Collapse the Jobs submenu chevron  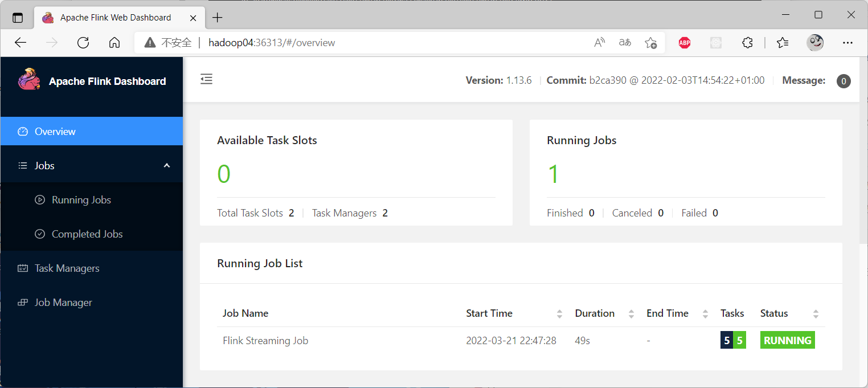click(167, 166)
